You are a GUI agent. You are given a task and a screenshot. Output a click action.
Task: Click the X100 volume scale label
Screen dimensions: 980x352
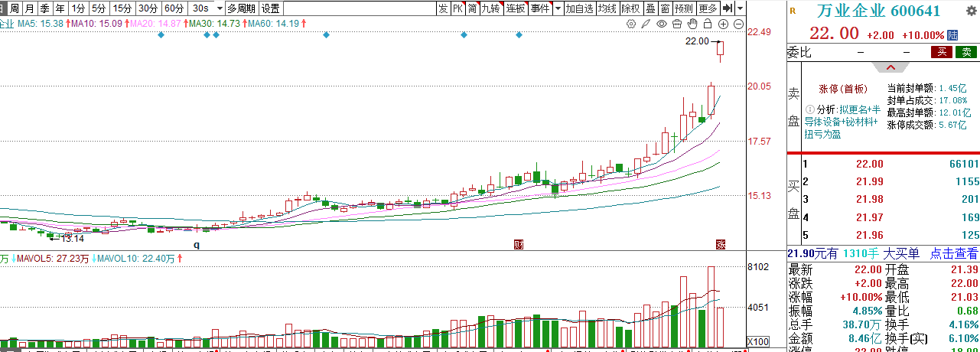pyautogui.click(x=757, y=341)
